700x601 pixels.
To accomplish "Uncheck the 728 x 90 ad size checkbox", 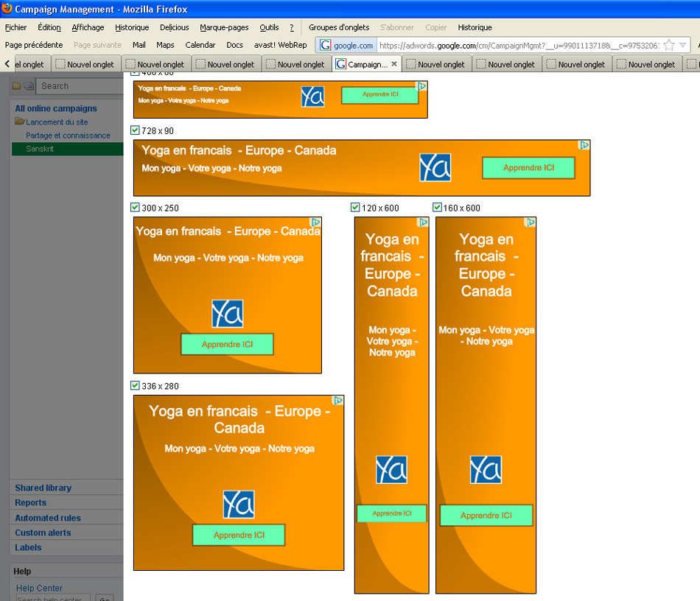I will tap(135, 130).
